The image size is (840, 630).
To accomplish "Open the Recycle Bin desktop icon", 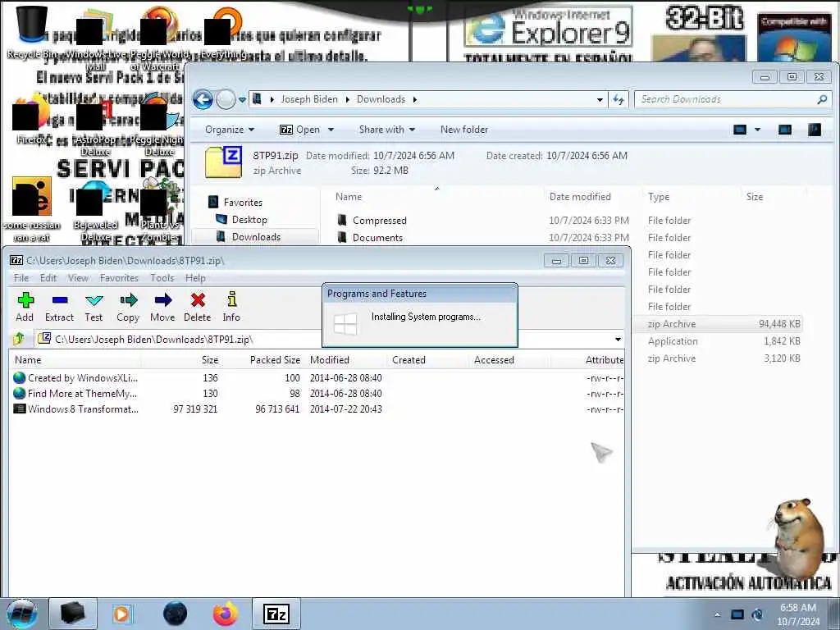I will tap(32, 32).
